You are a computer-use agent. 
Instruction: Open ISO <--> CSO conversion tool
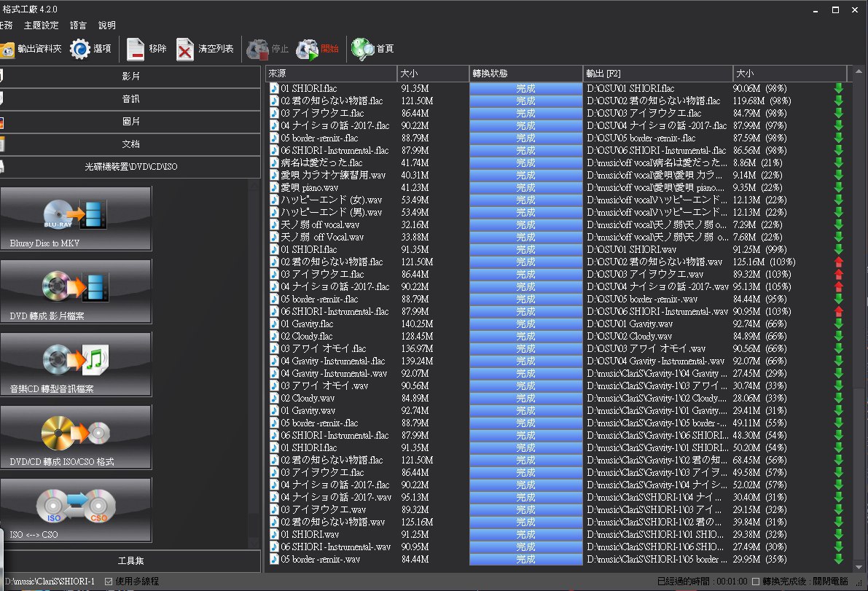click(77, 509)
